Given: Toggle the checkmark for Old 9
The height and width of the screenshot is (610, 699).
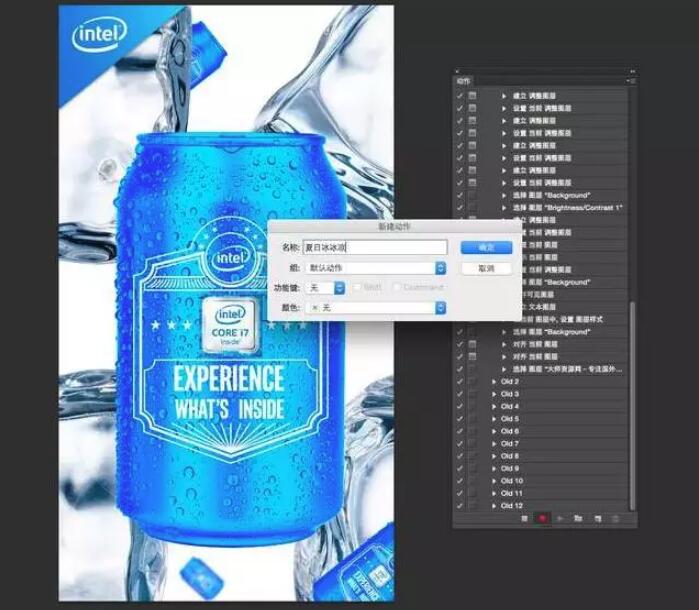Looking at the screenshot, I should 460,469.
